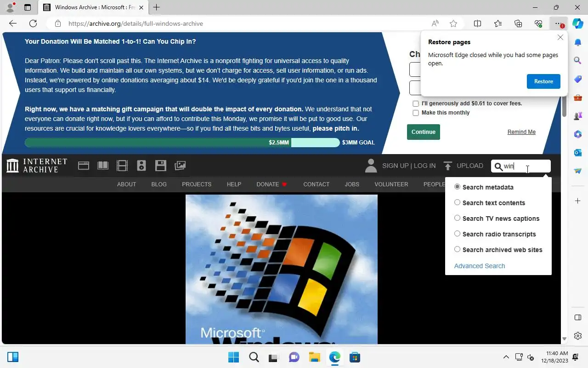Open the Images media icon
The image size is (588, 368).
(x=180, y=166)
